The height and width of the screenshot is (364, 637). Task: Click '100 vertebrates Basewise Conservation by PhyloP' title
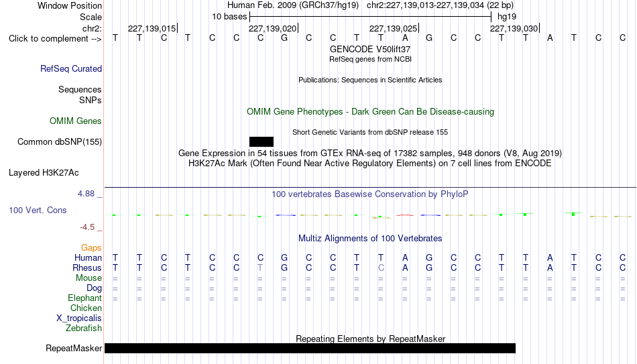coord(370,194)
